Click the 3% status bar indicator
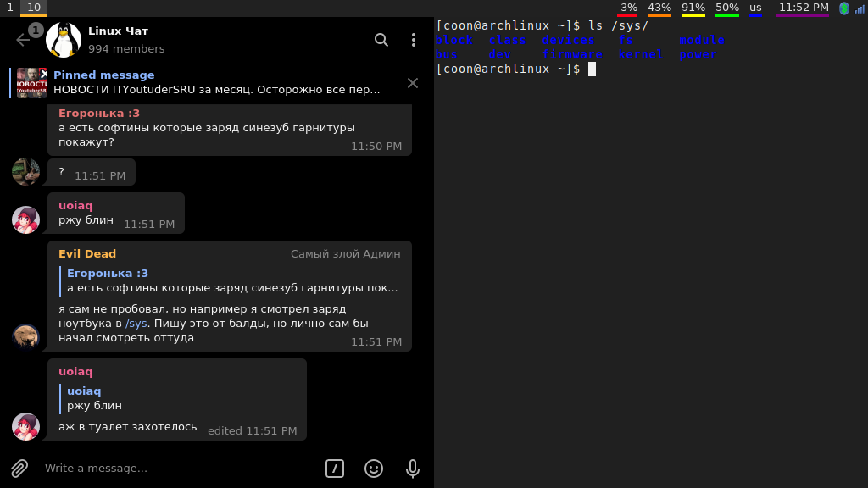Viewport: 868px width, 488px height. (x=628, y=8)
